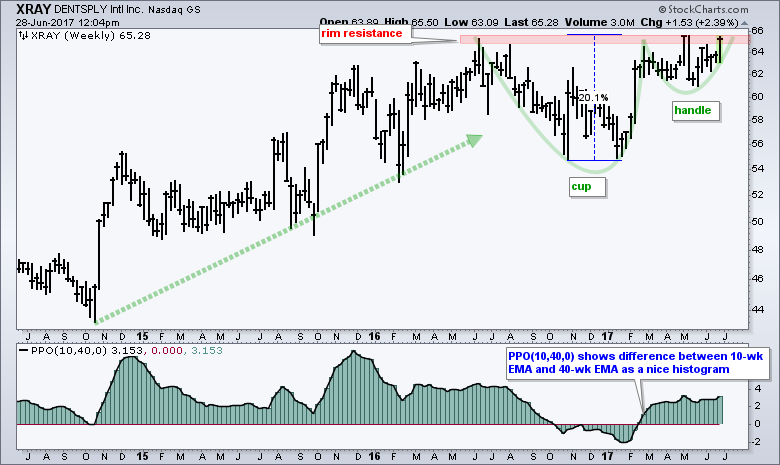Click the XRAY (Weekly) 65.28 legend text

click(x=91, y=36)
